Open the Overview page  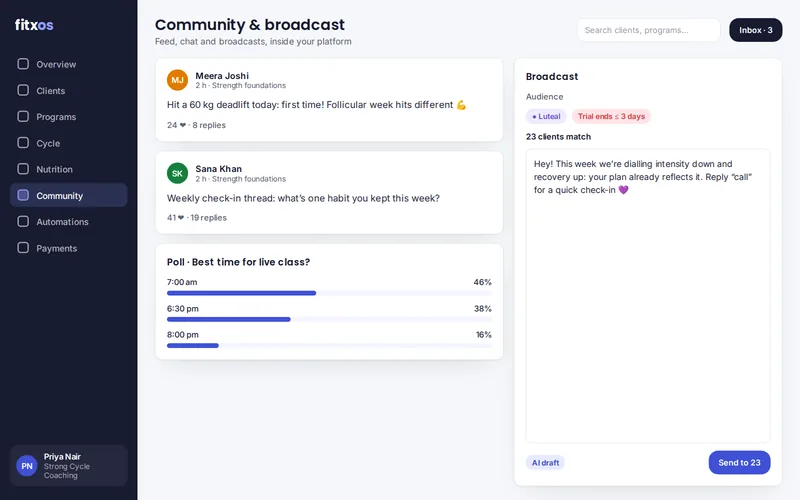pos(68,64)
